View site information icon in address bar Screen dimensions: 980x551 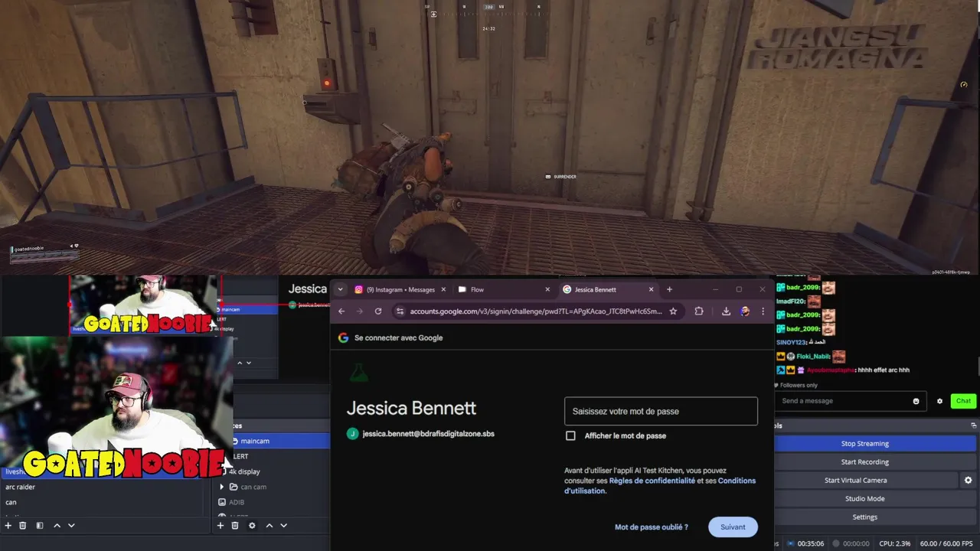(399, 311)
